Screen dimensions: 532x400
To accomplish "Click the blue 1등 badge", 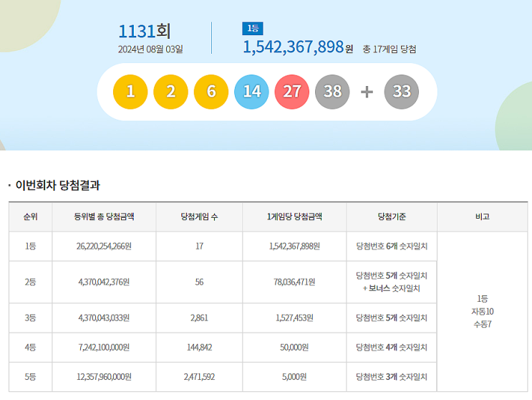I will click(x=253, y=29).
